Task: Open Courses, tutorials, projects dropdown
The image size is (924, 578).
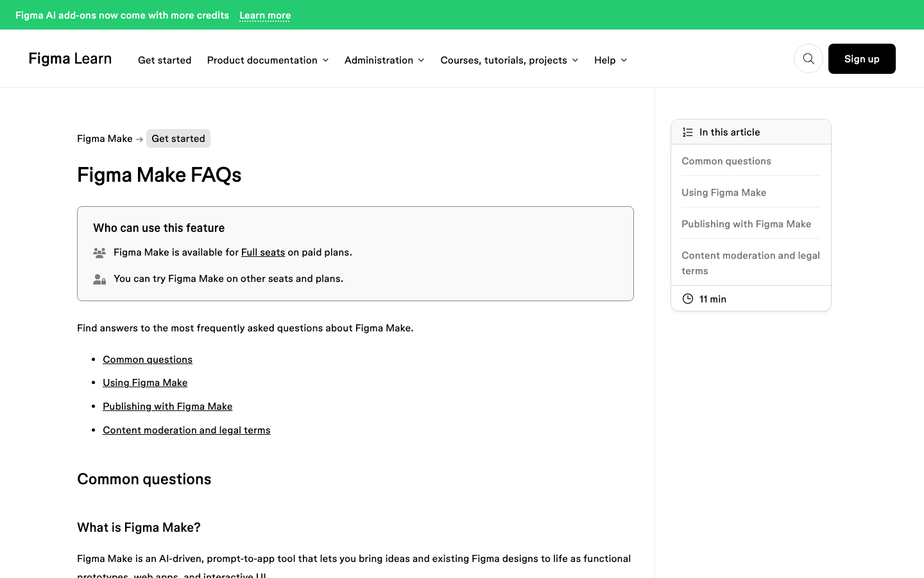Action: click(x=509, y=60)
